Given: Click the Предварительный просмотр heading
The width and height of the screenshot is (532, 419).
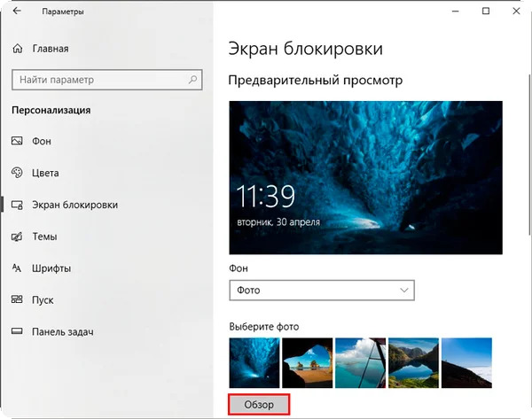Looking at the screenshot, I should point(315,81).
